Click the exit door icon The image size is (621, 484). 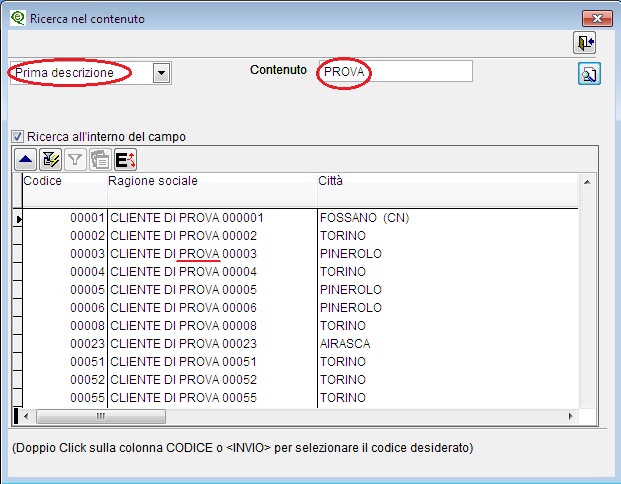click(x=585, y=42)
